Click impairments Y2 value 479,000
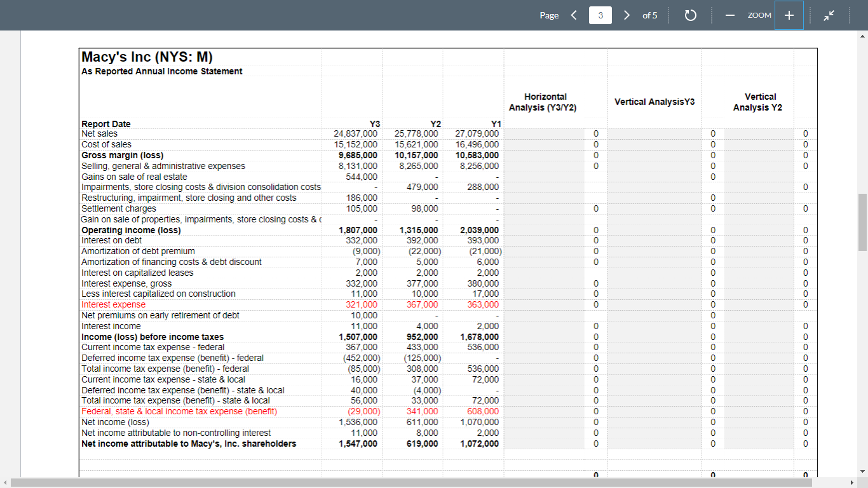The height and width of the screenshot is (488, 868). [422, 187]
